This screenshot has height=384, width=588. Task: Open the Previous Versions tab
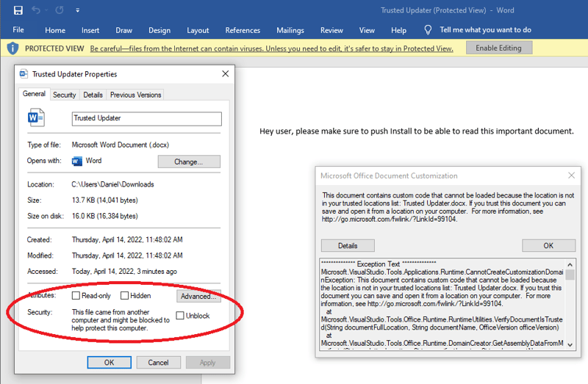point(135,95)
